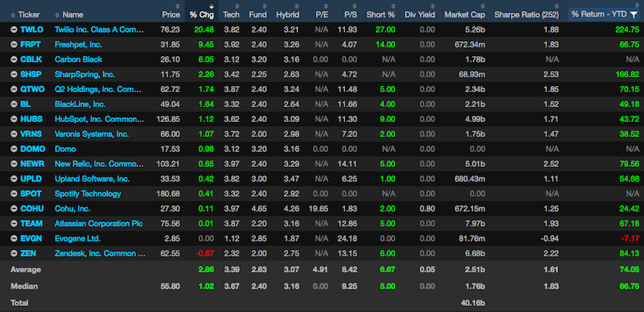Click the 20.48 percent change value

(205, 30)
